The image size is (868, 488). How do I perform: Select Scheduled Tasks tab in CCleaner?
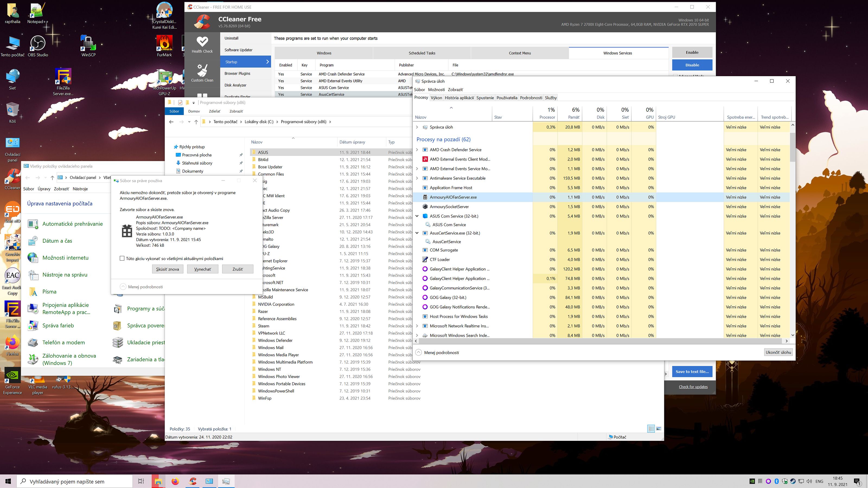(422, 53)
